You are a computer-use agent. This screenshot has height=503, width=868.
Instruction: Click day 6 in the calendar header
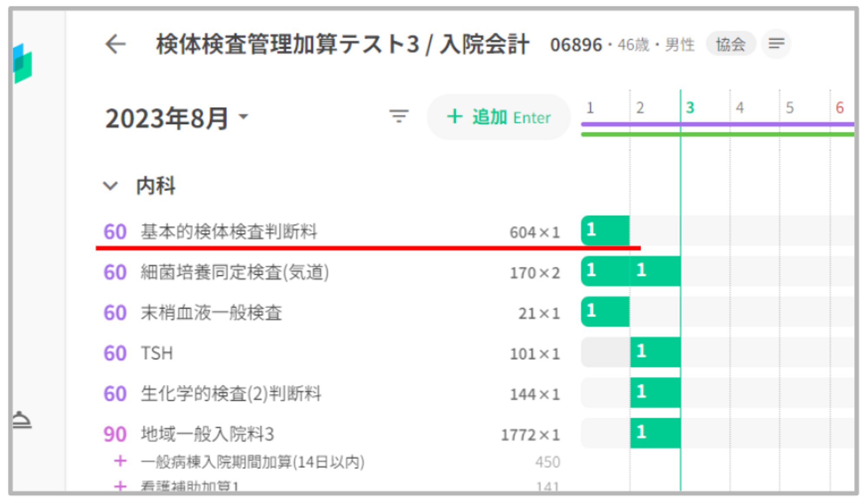point(839,108)
